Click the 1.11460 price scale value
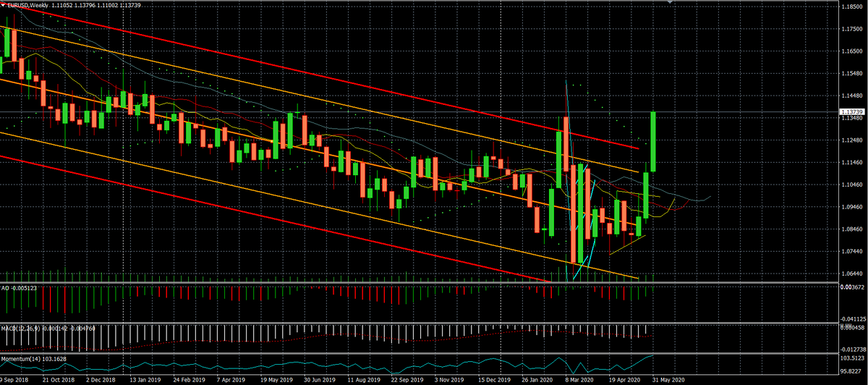This screenshot has height=385, width=868. point(852,162)
